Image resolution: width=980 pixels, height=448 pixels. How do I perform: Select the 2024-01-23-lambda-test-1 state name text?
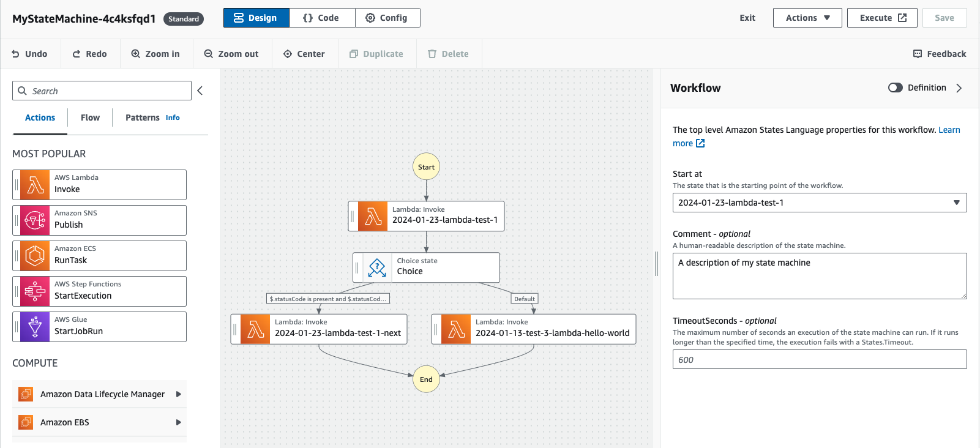(x=445, y=220)
